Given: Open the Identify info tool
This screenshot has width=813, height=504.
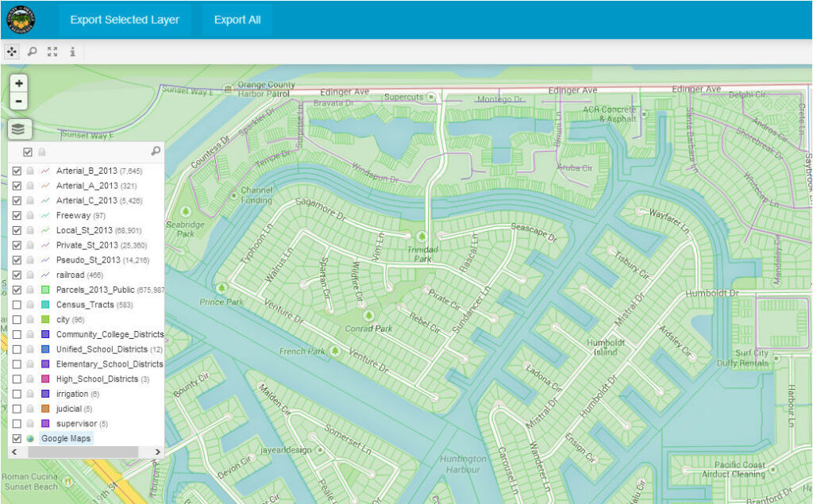Looking at the screenshot, I should click(73, 51).
